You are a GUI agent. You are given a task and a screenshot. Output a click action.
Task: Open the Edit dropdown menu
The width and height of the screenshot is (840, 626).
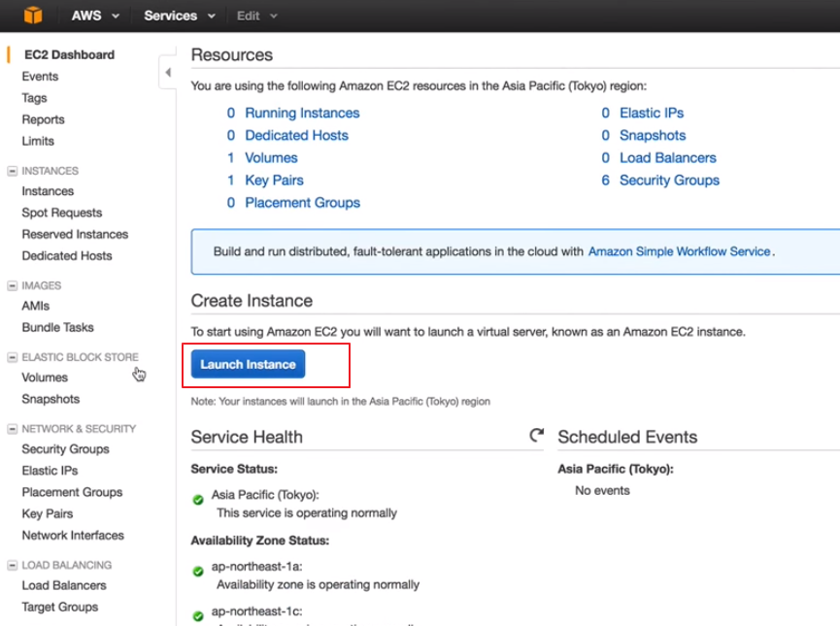257,16
